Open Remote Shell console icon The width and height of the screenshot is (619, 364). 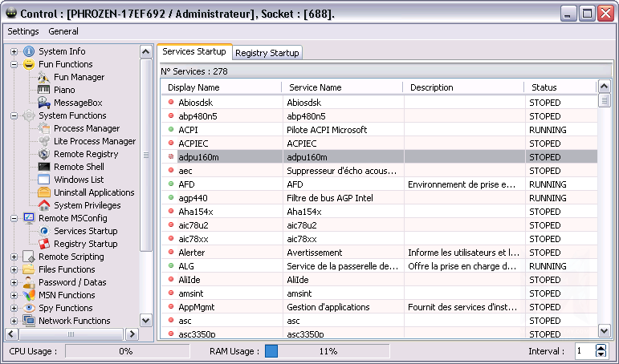click(44, 167)
